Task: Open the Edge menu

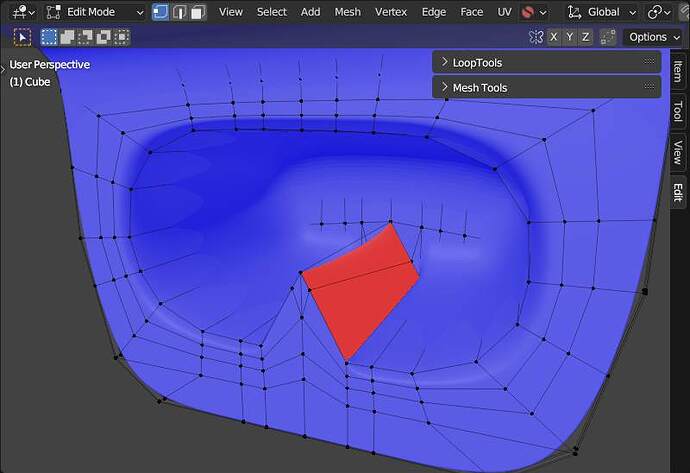Action: click(433, 12)
